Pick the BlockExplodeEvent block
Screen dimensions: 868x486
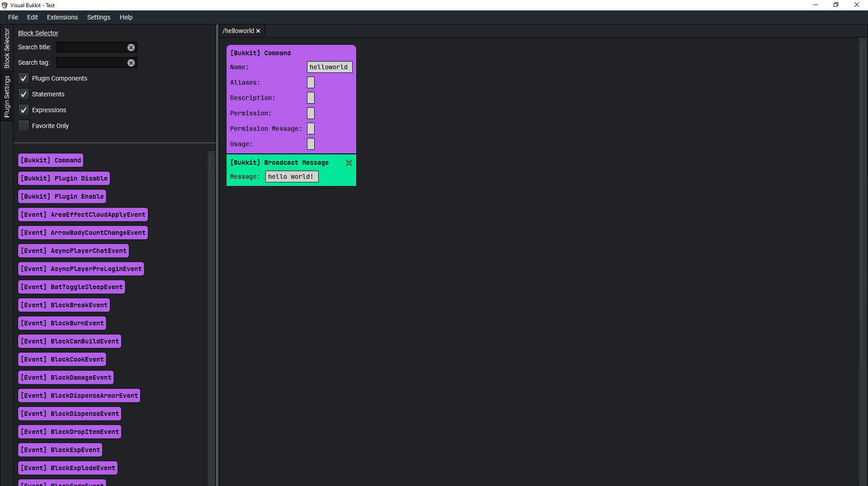68,468
